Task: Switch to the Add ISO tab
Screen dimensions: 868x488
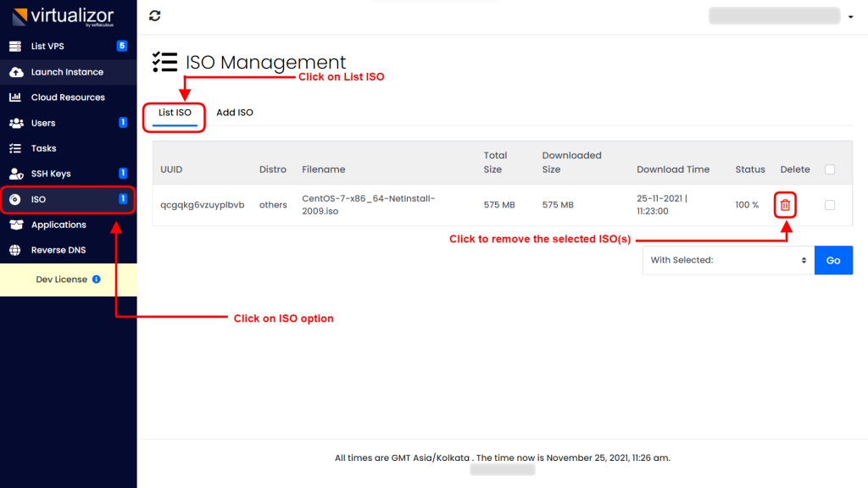Action: [x=234, y=111]
